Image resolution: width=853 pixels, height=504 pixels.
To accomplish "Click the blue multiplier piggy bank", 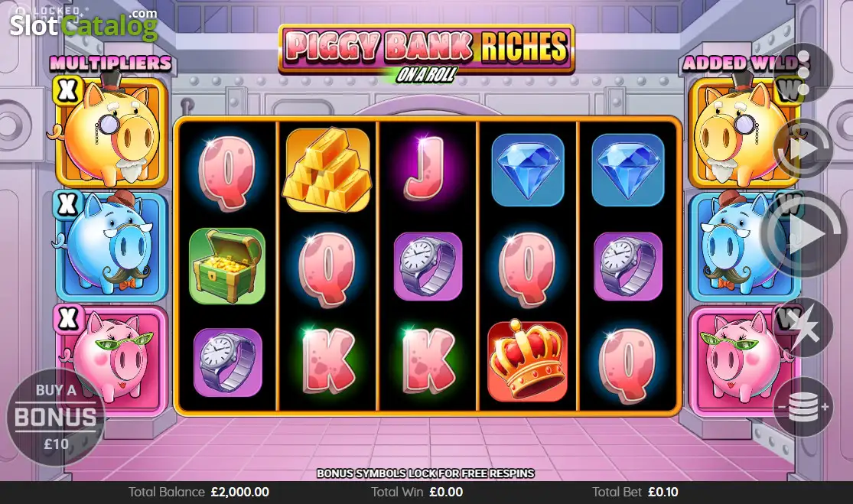I will click(x=112, y=245).
